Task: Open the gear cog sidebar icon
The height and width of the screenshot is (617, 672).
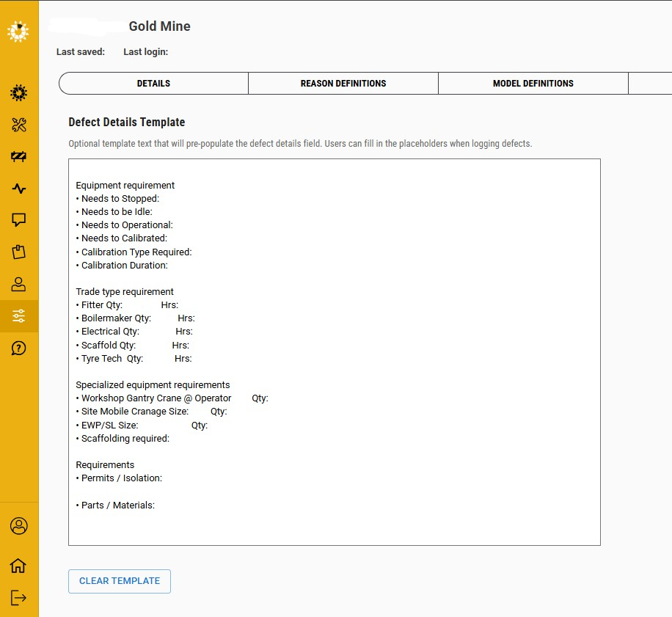Action: click(x=18, y=92)
